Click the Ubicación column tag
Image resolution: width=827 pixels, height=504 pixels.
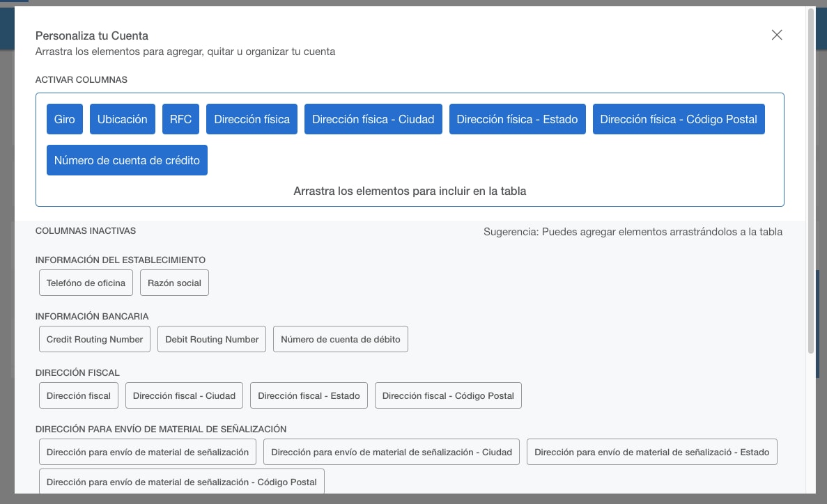pyautogui.click(x=122, y=119)
